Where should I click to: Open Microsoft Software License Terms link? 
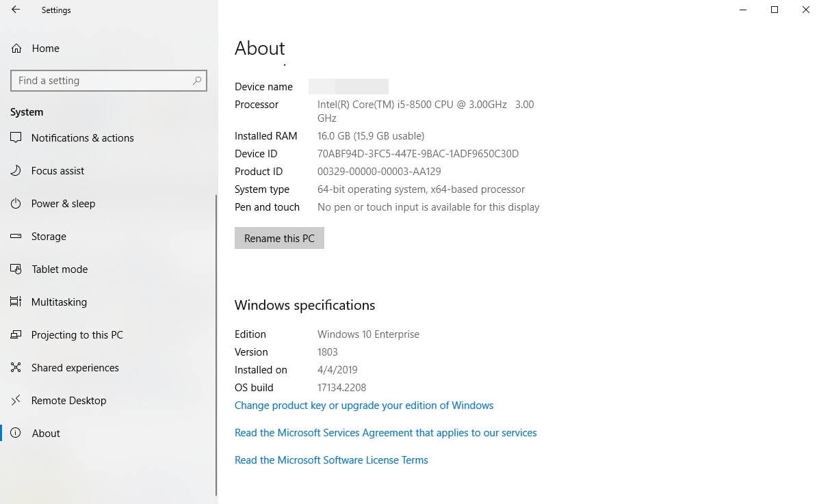point(331,460)
